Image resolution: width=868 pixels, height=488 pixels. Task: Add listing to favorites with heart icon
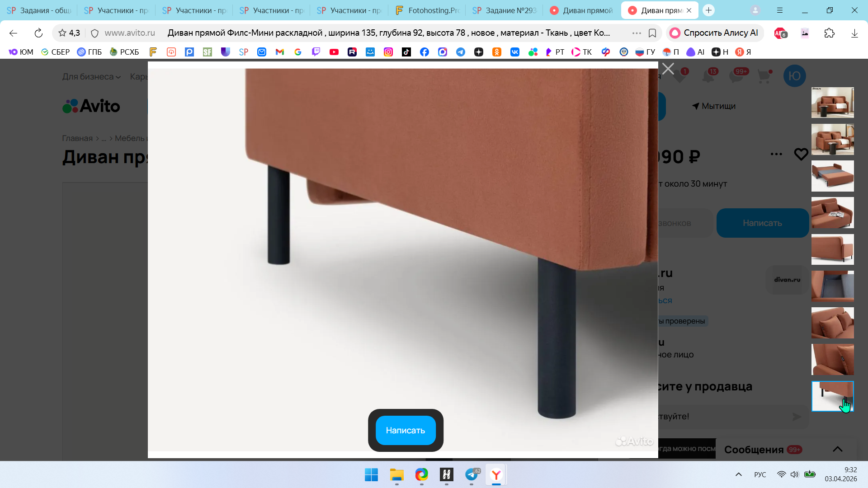click(801, 155)
